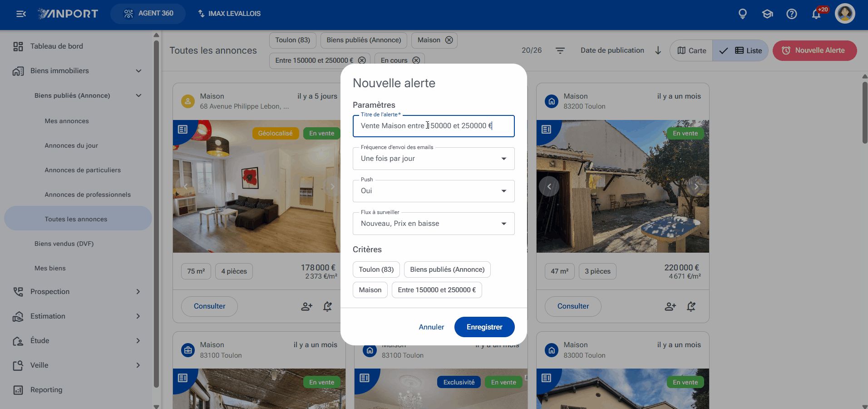Collapse the sidebar with the hamburger icon
The height and width of the screenshot is (409, 868).
[x=21, y=14]
